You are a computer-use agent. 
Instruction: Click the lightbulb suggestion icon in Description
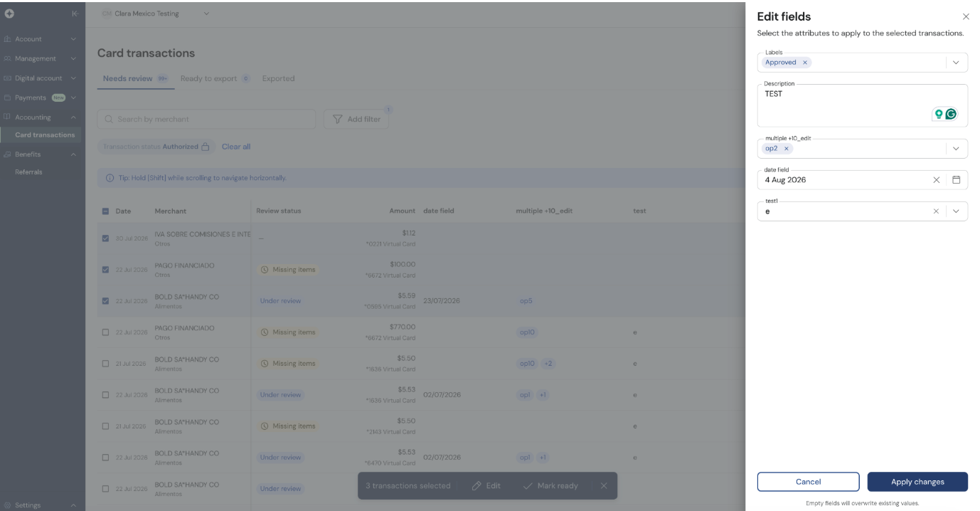[939, 114]
